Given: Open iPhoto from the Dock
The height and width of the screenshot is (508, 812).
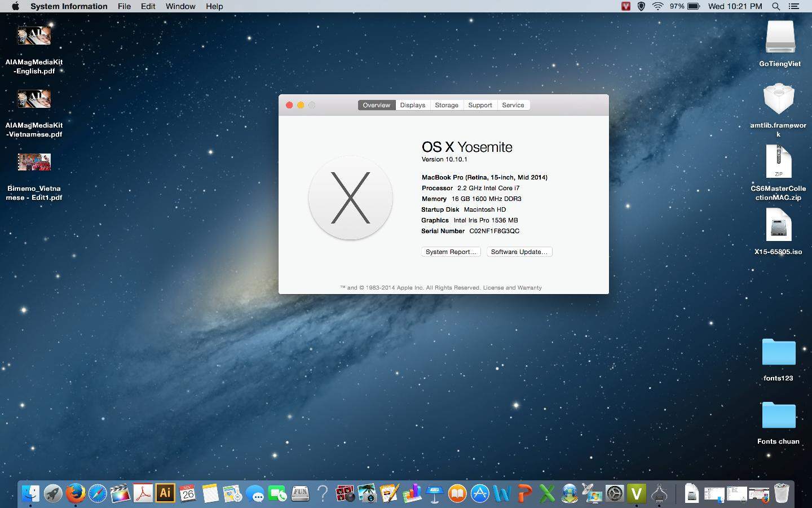Looking at the screenshot, I should (367, 493).
